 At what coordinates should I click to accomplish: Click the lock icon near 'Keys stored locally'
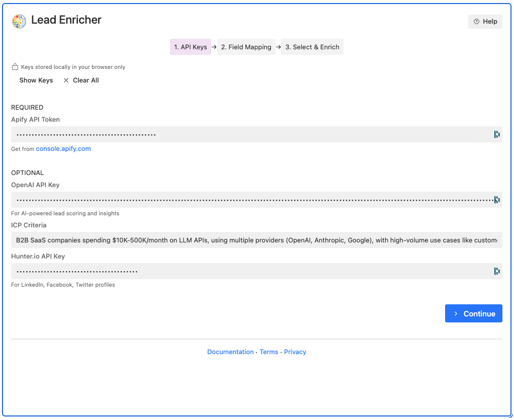pos(15,66)
